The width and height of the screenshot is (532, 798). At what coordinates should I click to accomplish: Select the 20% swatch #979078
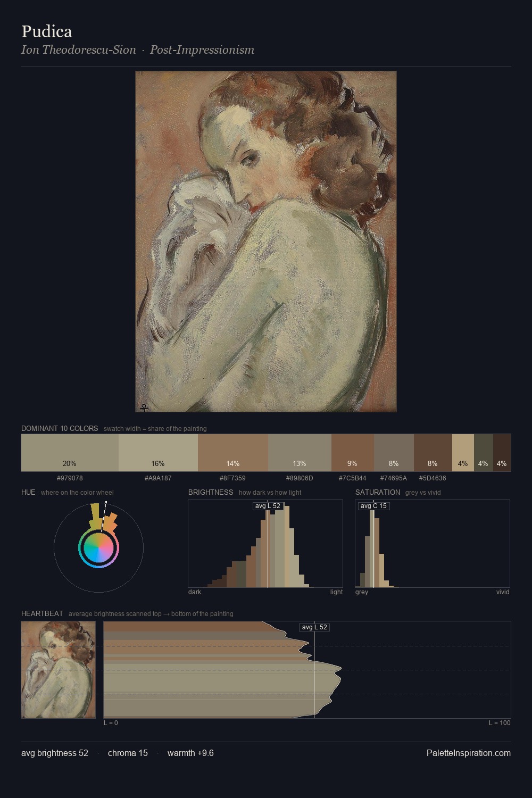coord(70,453)
